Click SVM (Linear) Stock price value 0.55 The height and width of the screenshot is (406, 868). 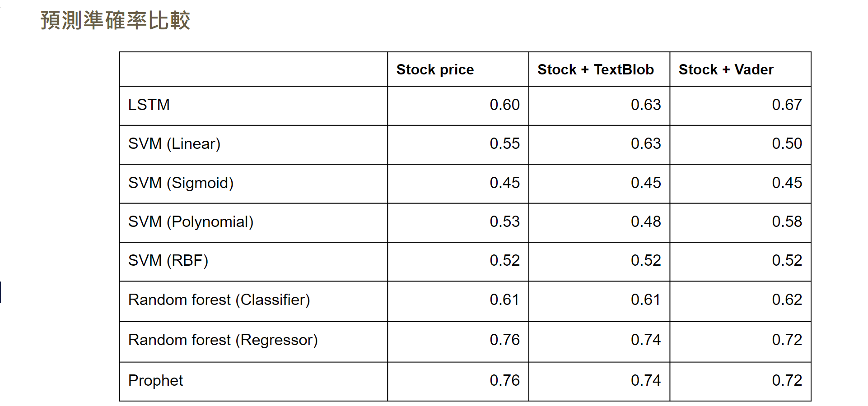(504, 144)
